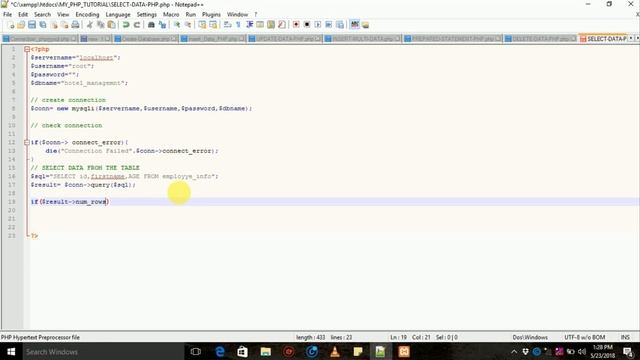Click line number 16 in margin
This screenshot has width=640, height=360.
[12, 176]
